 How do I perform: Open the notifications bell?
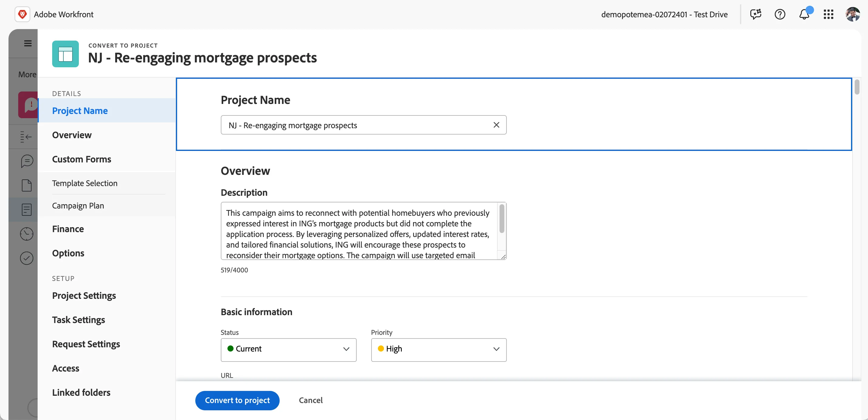pyautogui.click(x=804, y=14)
